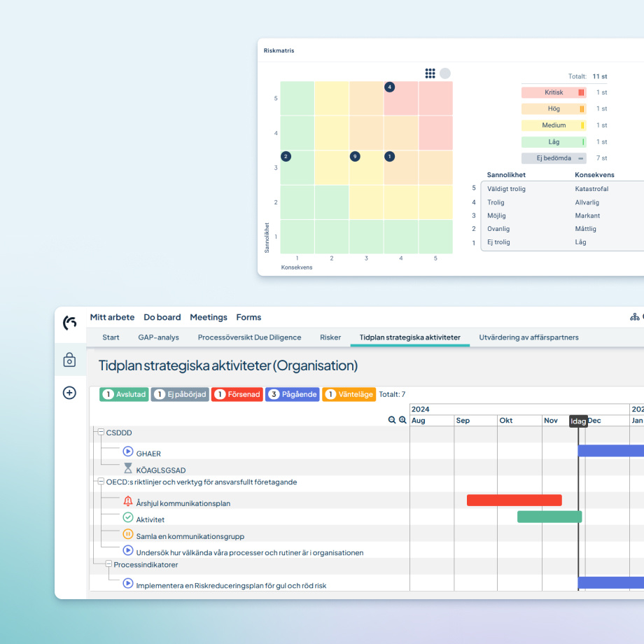Collapse the Processindikatorer tree node
Image resolution: width=644 pixels, height=644 pixels.
(x=109, y=563)
